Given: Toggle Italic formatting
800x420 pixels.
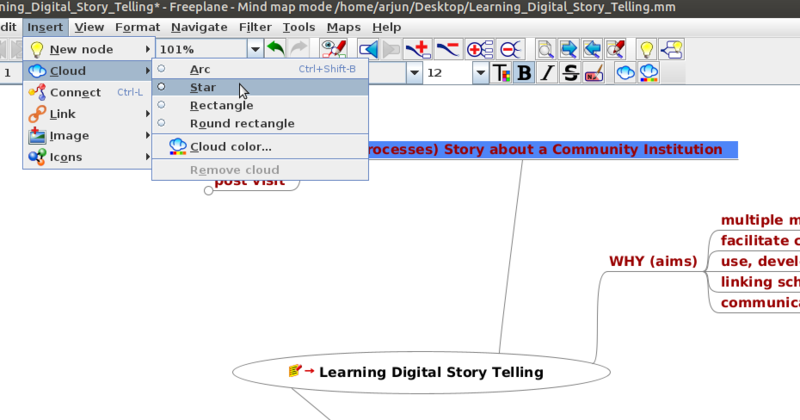Looking at the screenshot, I should 547,73.
